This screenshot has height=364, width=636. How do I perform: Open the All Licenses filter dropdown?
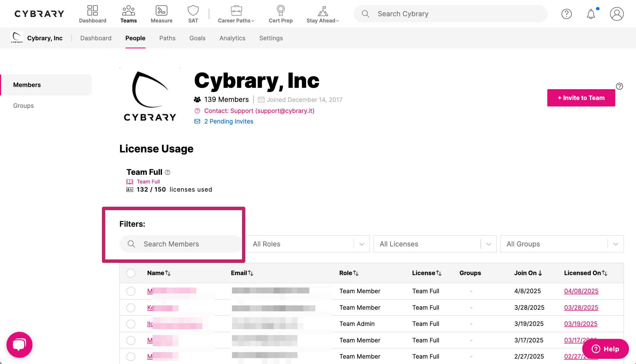coord(435,244)
